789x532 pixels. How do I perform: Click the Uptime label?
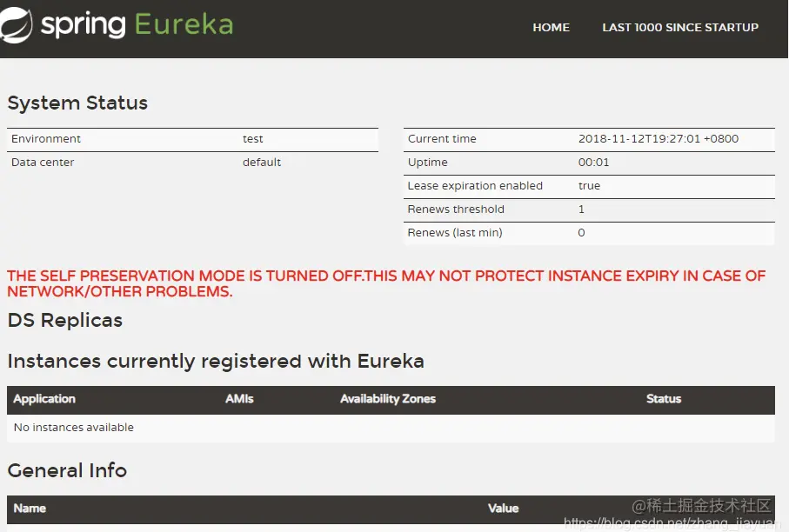tap(427, 163)
